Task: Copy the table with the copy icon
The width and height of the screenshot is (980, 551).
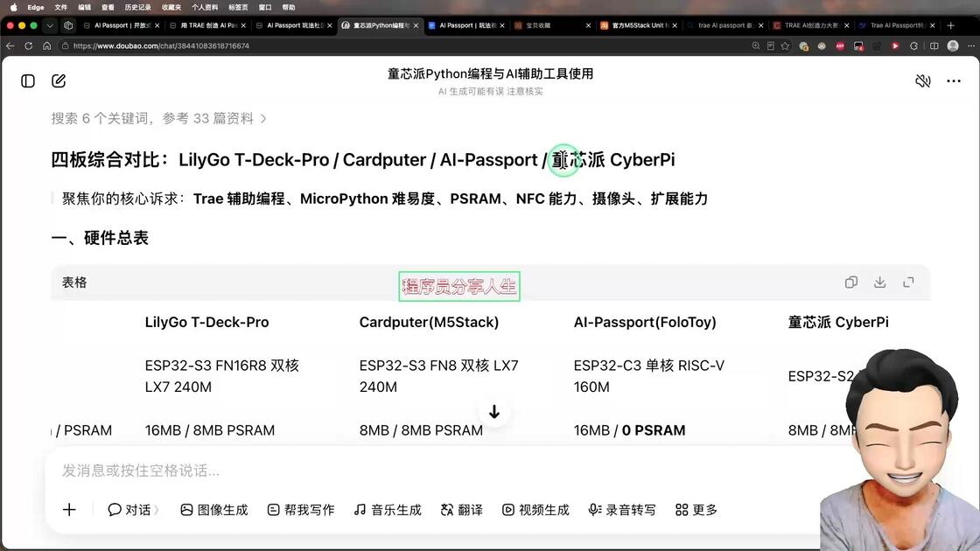Action: click(851, 282)
